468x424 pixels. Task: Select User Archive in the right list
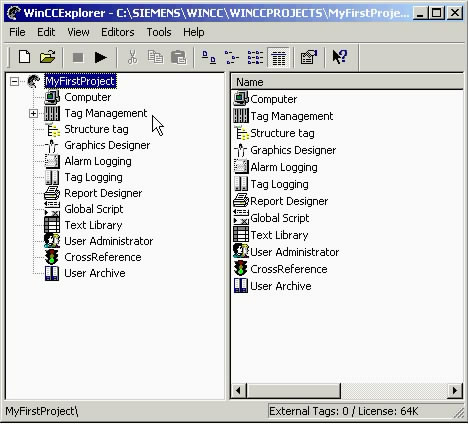tap(281, 286)
